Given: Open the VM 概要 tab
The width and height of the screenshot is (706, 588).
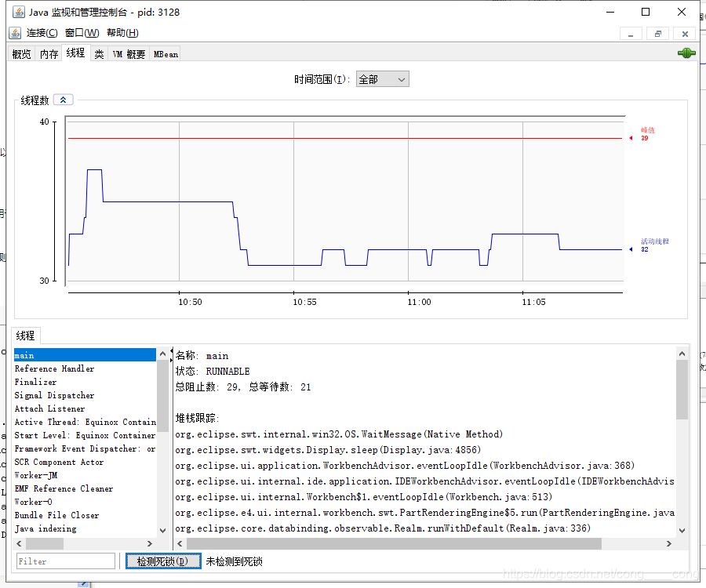Looking at the screenshot, I should pos(128,53).
